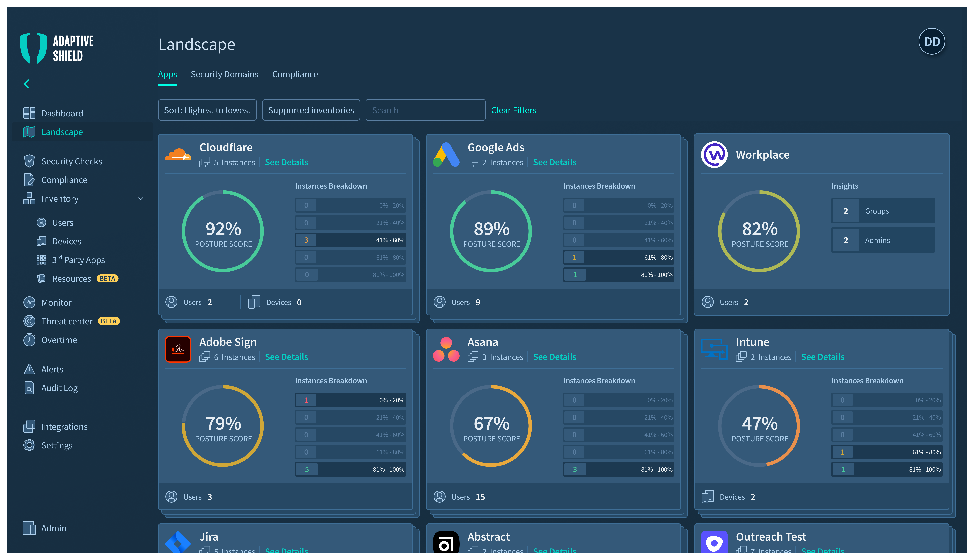Open the Workplace Admins insight tile
The image size is (974, 560).
pyautogui.click(x=883, y=240)
